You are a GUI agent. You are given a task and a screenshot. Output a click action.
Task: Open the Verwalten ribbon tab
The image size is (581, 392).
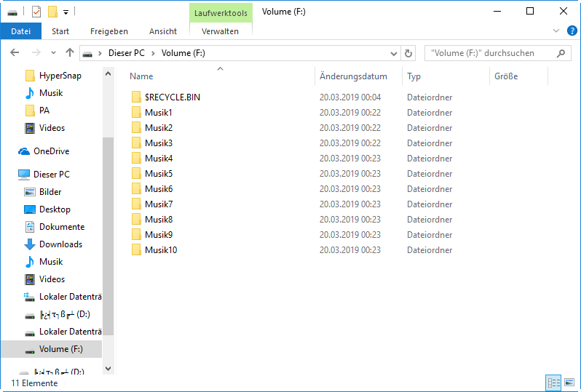[x=220, y=31]
